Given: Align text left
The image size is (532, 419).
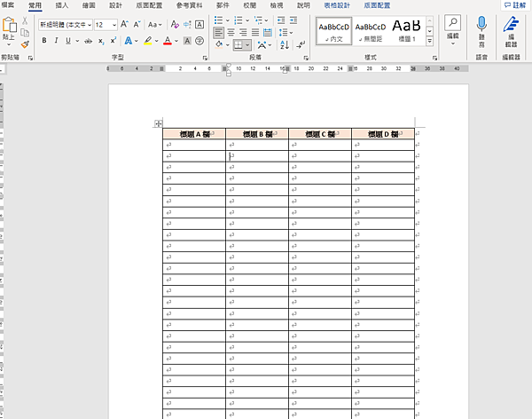Looking at the screenshot, I should click(x=219, y=33).
